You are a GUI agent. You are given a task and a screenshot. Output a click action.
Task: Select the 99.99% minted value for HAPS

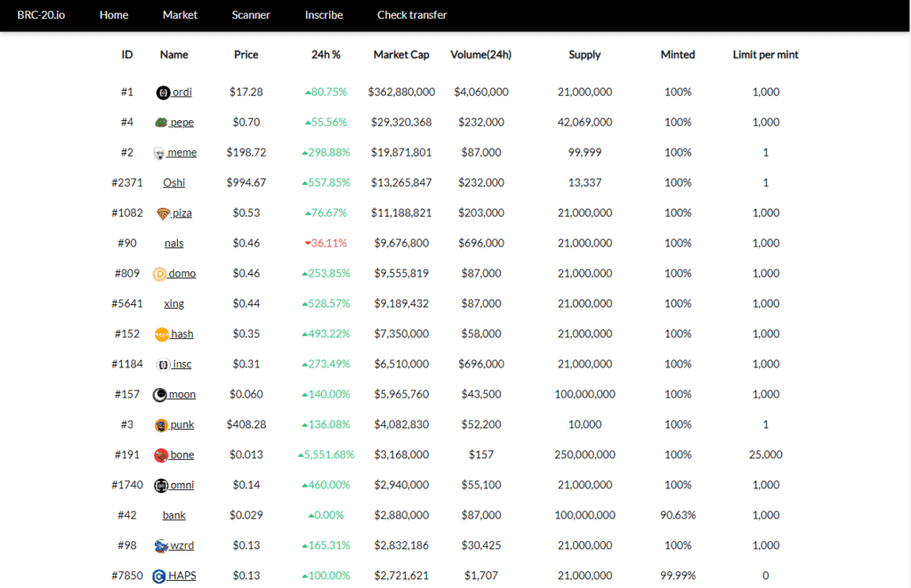[678, 576]
